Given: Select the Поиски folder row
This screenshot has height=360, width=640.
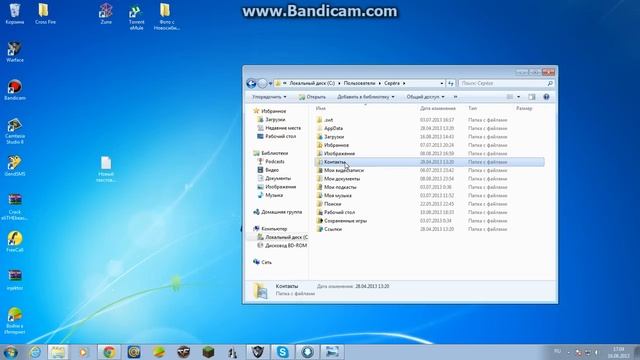Looking at the screenshot, I should point(429,204).
